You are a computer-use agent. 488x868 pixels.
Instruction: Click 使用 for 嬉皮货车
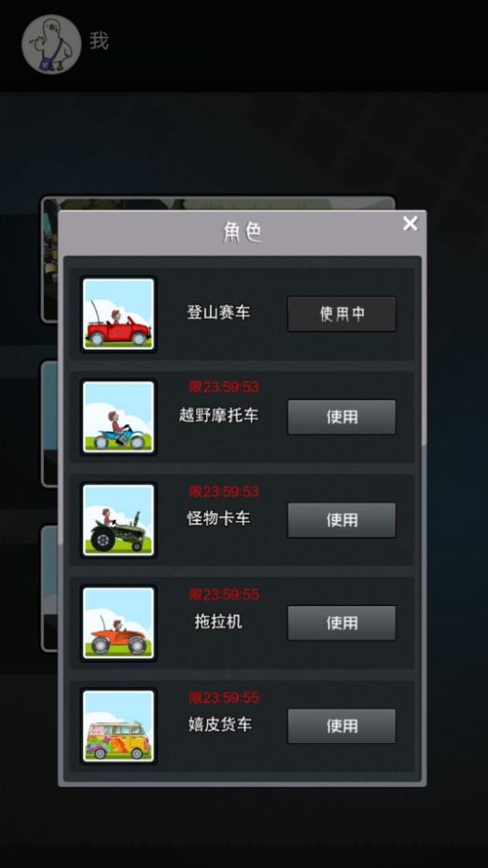(x=342, y=725)
